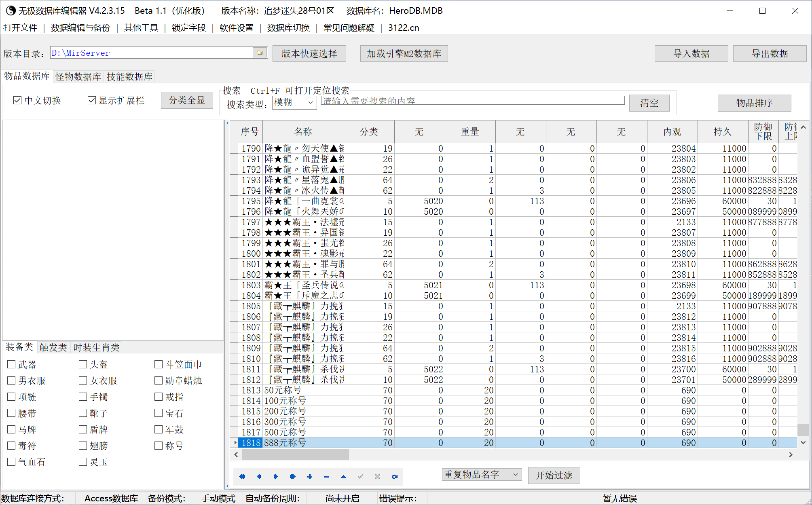Open 数据库切换 menu
This screenshot has width=812, height=505.
click(288, 28)
